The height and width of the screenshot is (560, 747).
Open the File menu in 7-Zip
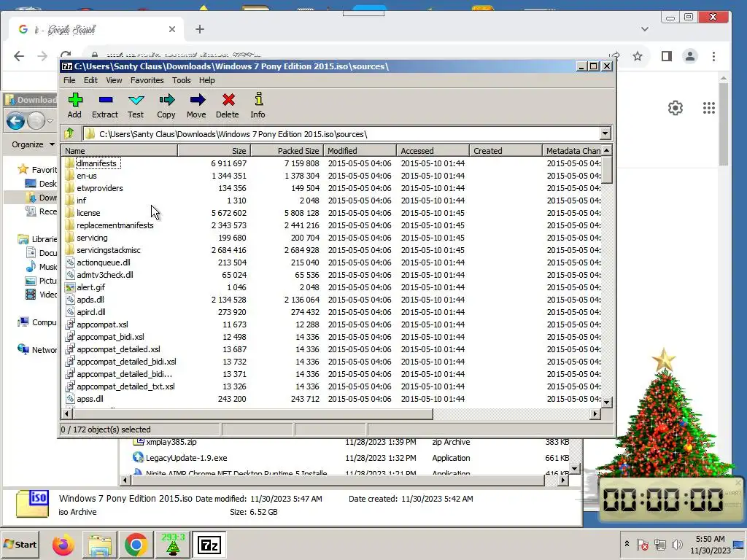coord(69,80)
